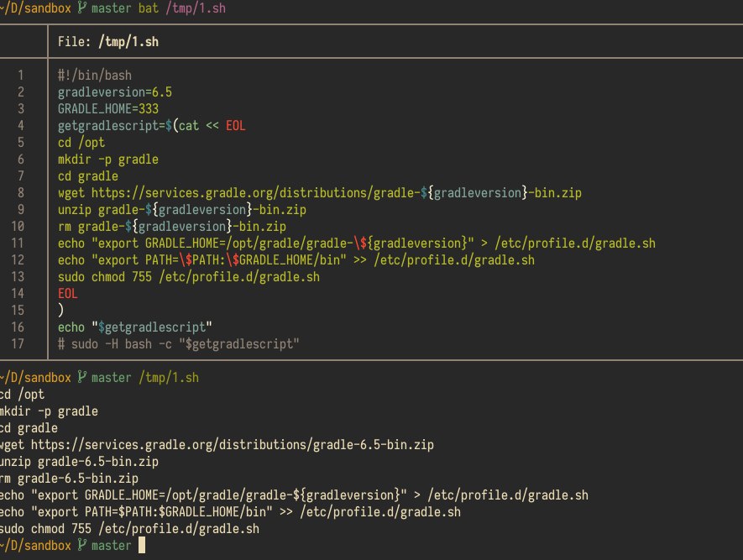This screenshot has width=743, height=560.
Task: Click the rm command on line 10
Action: click(x=172, y=226)
